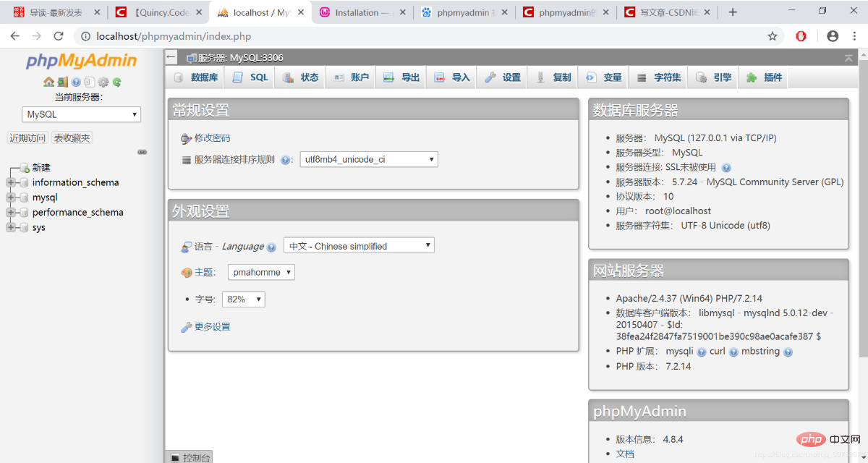Click the more settings wrench icon
Screen dimensions: 868x463
pos(186,328)
